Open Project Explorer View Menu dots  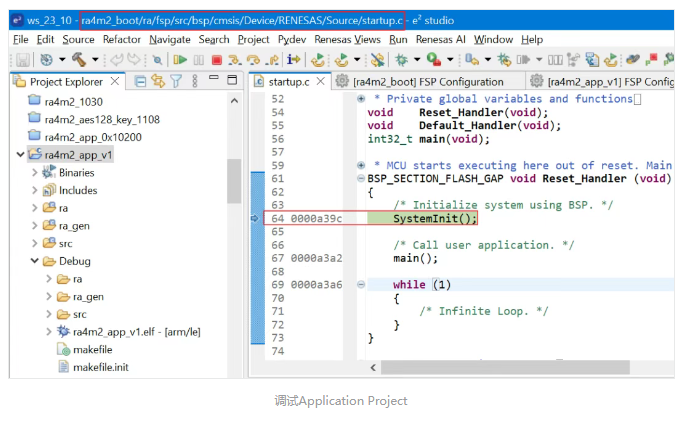tap(195, 81)
